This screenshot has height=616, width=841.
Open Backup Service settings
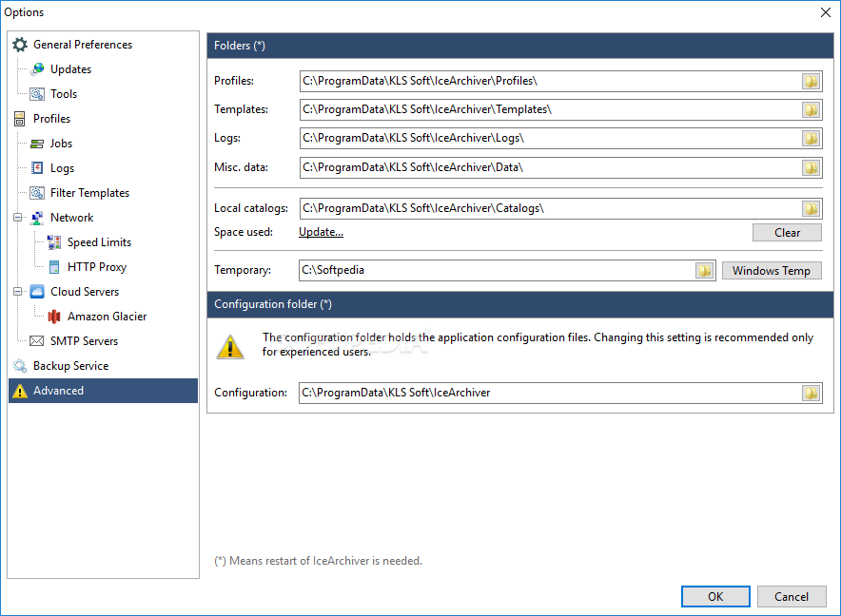pyautogui.click(x=70, y=366)
